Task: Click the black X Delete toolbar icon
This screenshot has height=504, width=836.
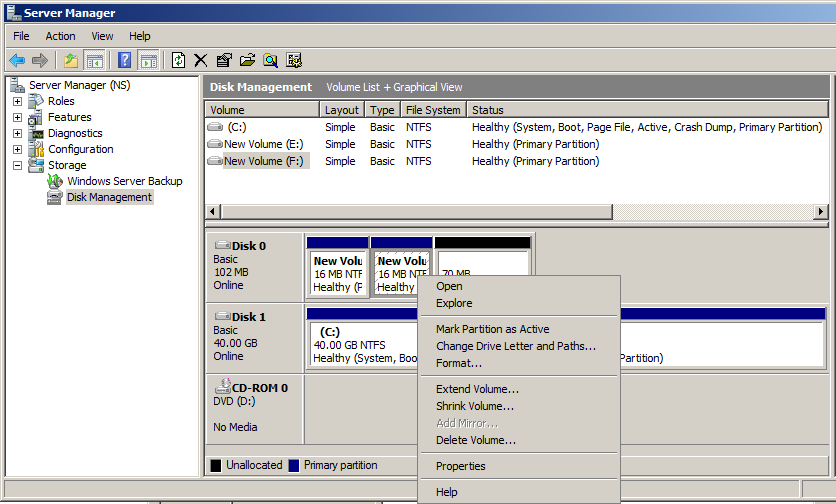Action: [x=201, y=60]
